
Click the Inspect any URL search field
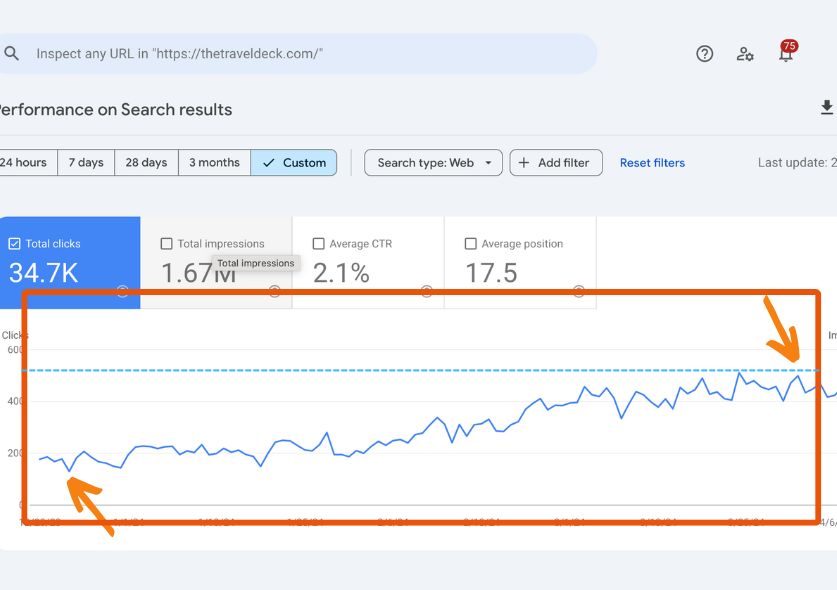point(300,54)
